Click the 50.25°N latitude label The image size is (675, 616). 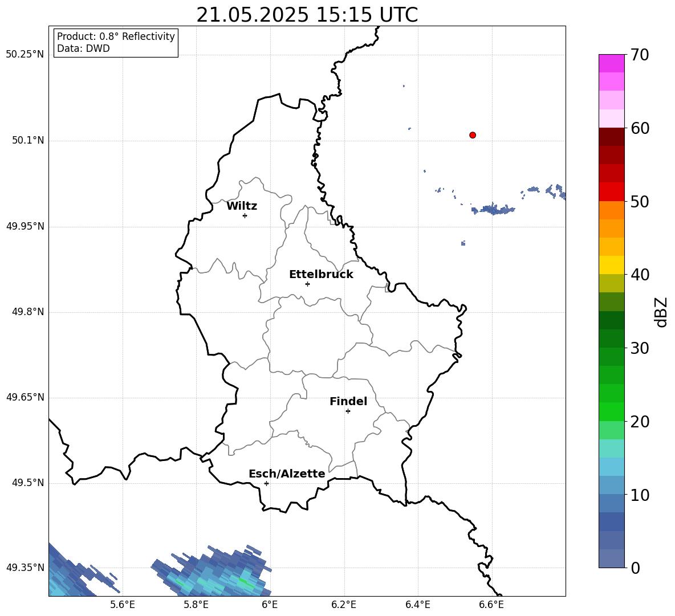tap(25, 55)
